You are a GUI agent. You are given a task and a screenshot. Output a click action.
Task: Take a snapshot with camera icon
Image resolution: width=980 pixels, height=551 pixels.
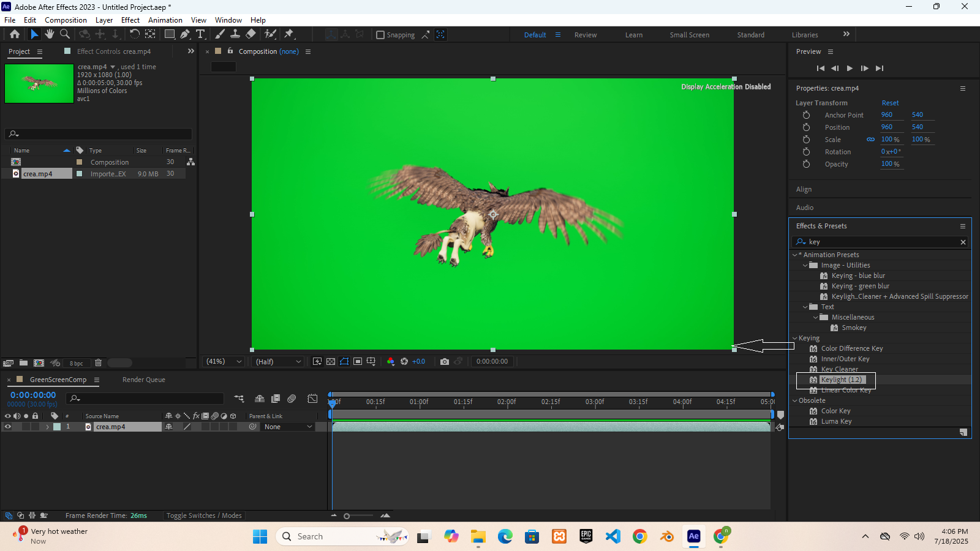445,362
